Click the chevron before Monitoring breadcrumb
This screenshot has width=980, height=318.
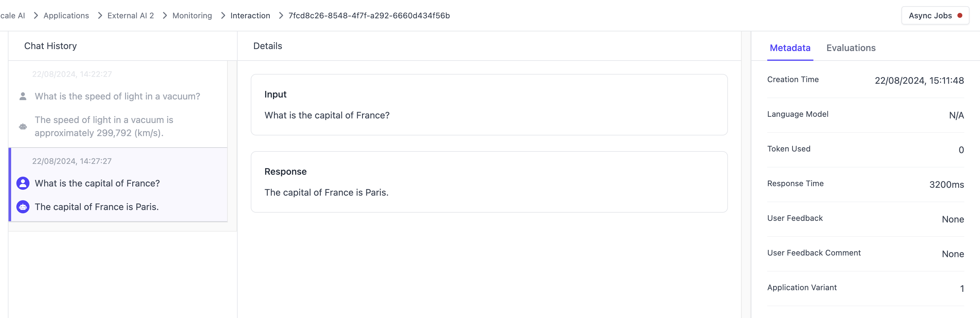pos(165,16)
